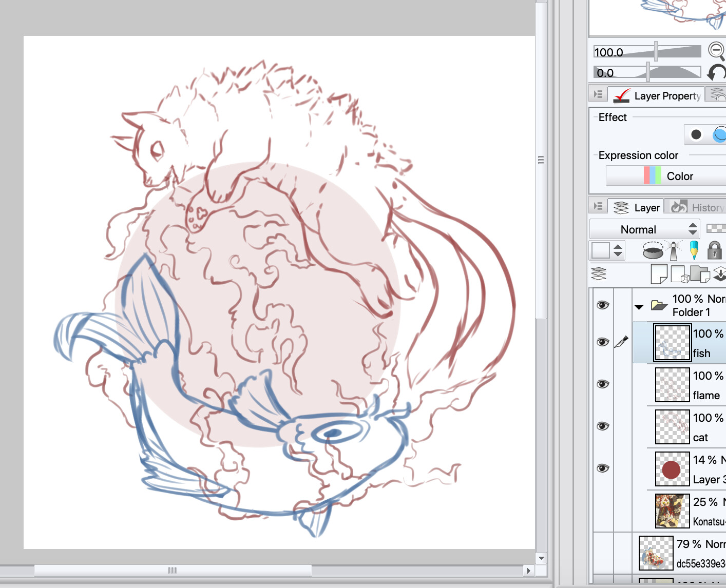Select the 'Folder 1' layer name
Screen dimensions: 726x588
click(691, 312)
